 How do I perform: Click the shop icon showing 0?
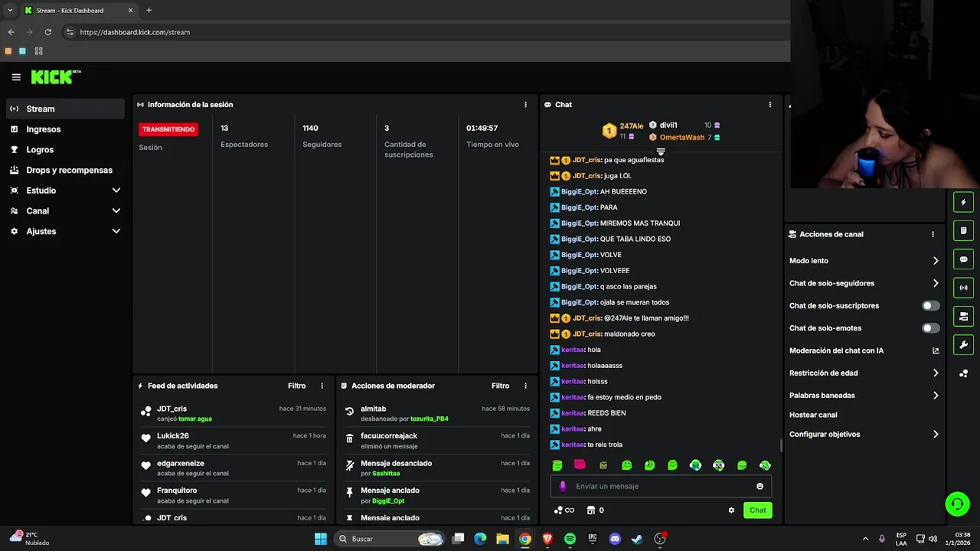[x=595, y=510]
